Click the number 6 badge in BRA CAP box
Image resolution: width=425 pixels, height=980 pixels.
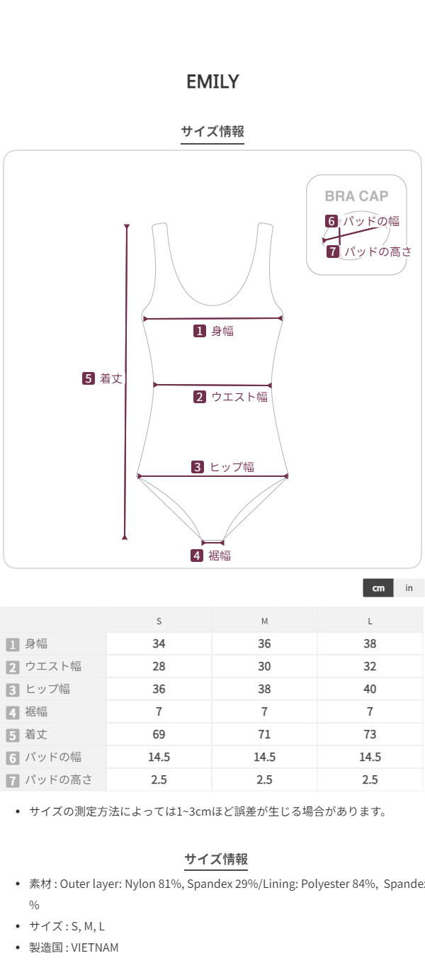(331, 221)
